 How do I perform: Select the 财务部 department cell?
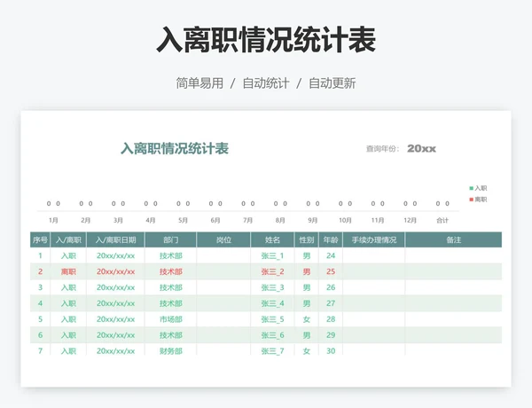click(x=170, y=350)
